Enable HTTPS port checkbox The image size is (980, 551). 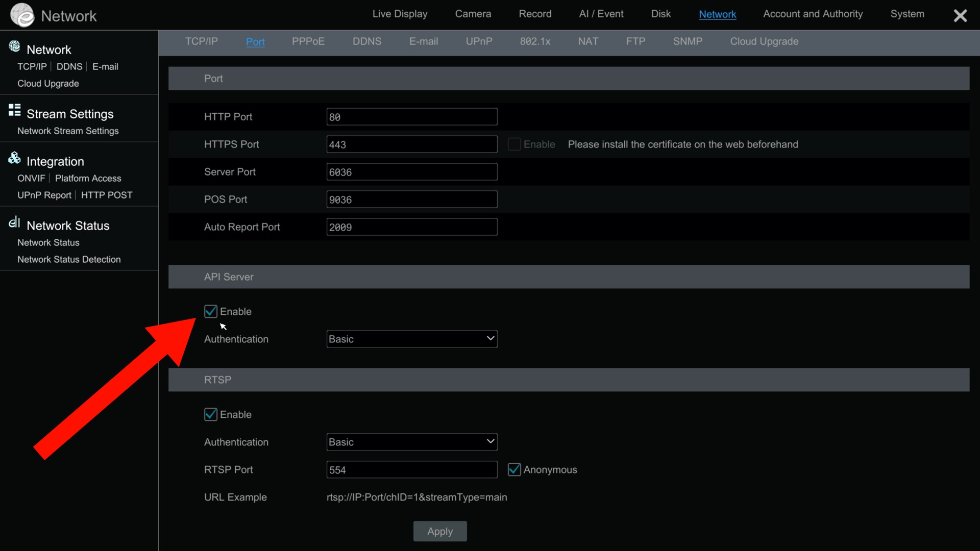click(x=514, y=144)
